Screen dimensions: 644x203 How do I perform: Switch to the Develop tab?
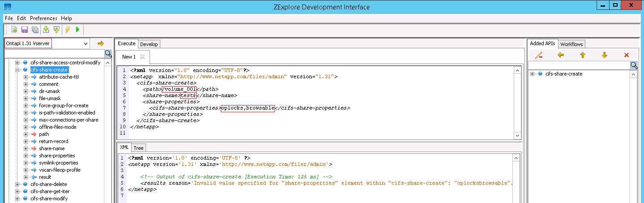(x=149, y=44)
